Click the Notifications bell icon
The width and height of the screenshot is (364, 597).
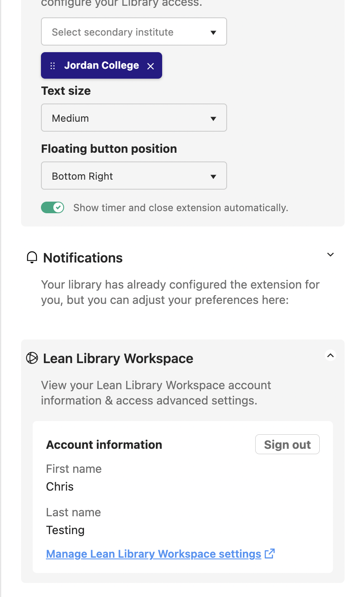(32, 258)
